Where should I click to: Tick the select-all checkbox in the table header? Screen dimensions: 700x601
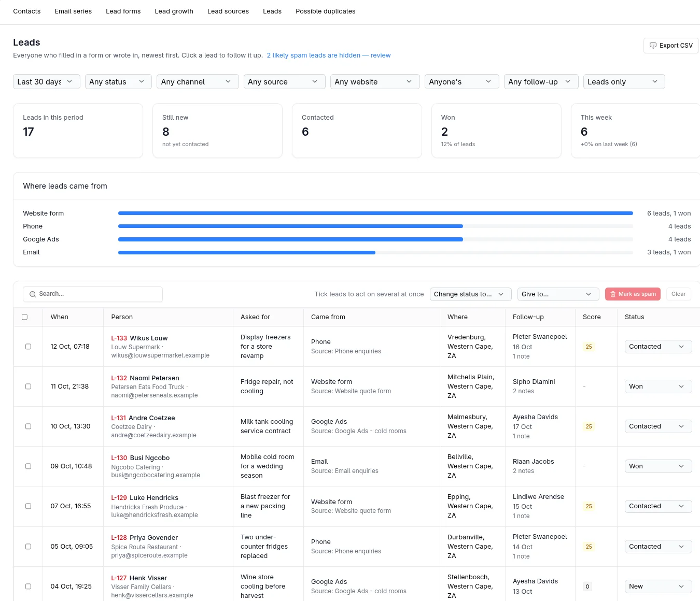click(24, 317)
